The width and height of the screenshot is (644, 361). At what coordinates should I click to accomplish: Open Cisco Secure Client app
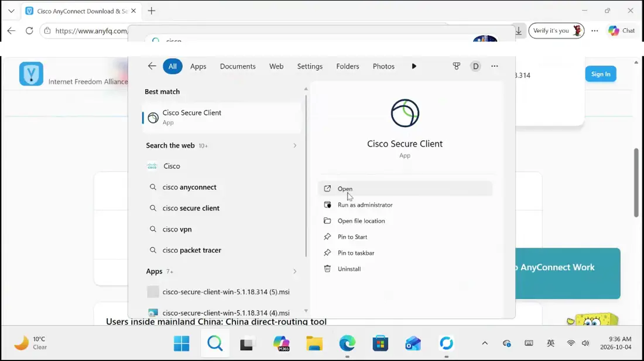pyautogui.click(x=405, y=189)
